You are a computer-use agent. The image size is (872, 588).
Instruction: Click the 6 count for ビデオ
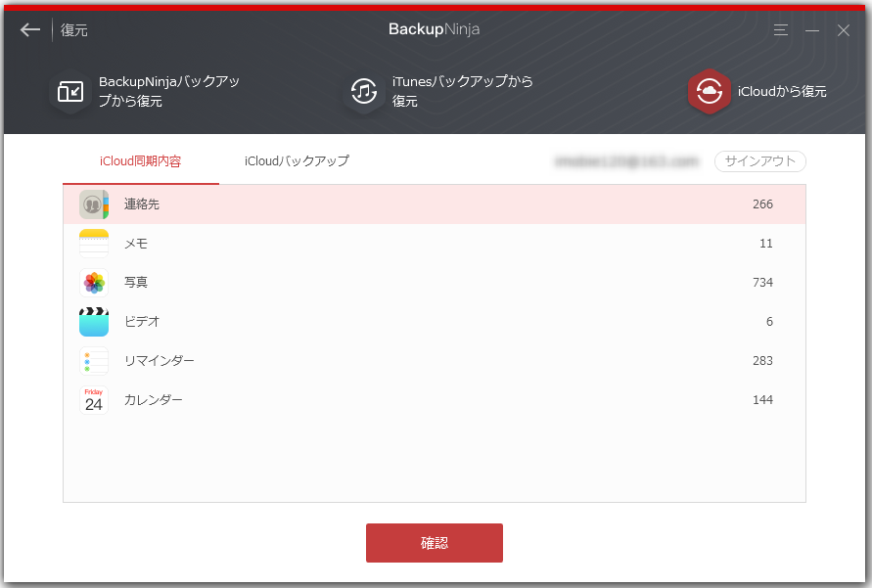click(x=769, y=322)
